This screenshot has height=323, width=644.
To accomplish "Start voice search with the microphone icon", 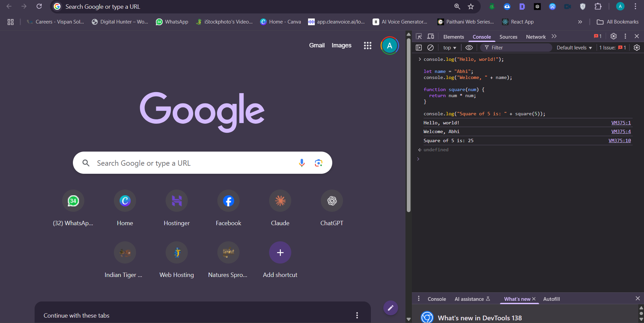I will (302, 163).
